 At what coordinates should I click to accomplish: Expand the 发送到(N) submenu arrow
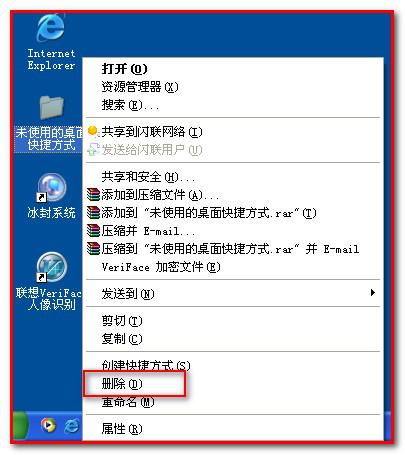tap(373, 293)
